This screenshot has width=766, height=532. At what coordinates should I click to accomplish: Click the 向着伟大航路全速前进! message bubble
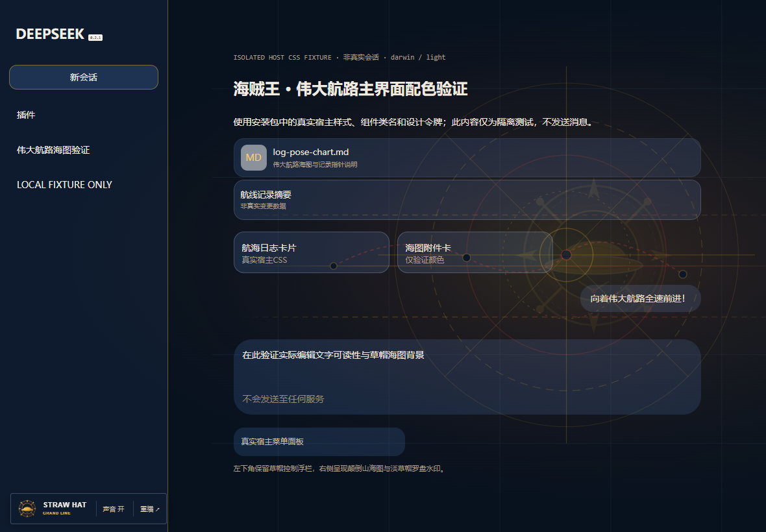pos(640,298)
